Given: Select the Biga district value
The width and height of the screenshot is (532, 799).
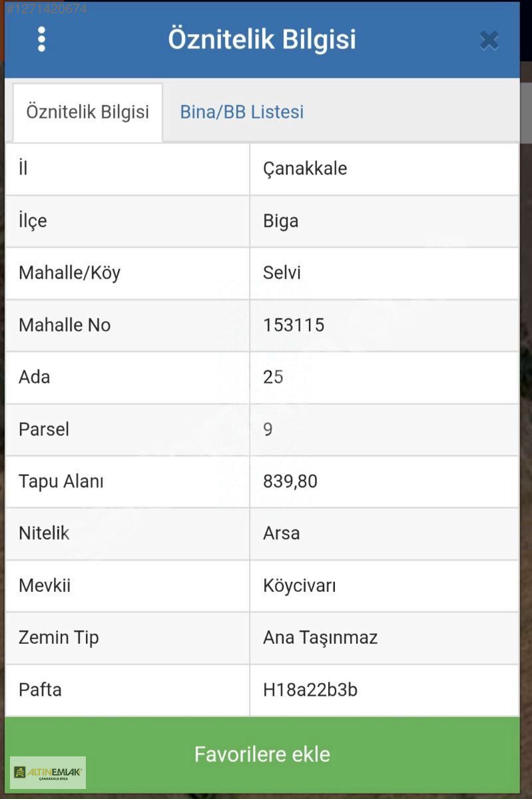Looking at the screenshot, I should [x=280, y=221].
